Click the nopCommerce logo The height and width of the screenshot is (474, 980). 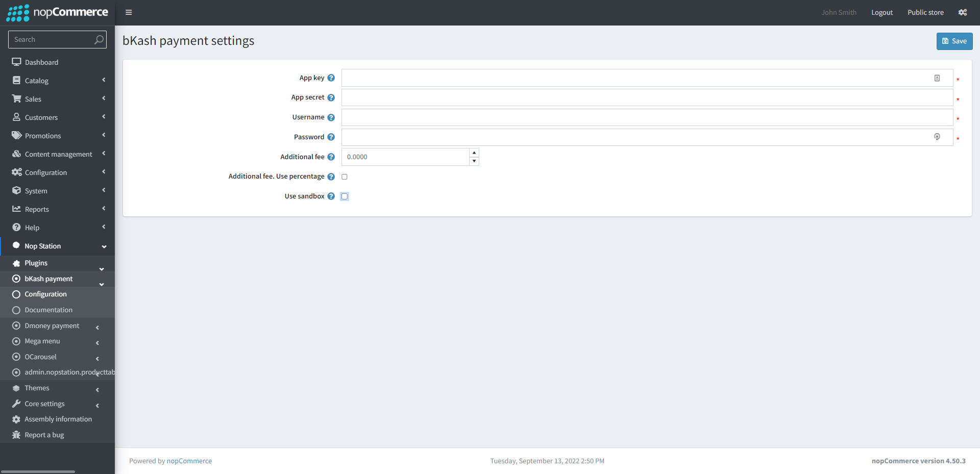[57, 13]
